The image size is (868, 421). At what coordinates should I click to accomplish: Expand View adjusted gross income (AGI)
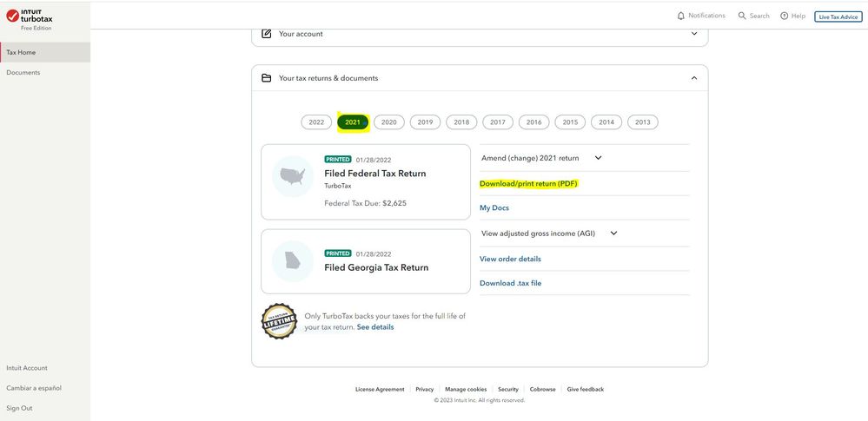[x=613, y=234]
